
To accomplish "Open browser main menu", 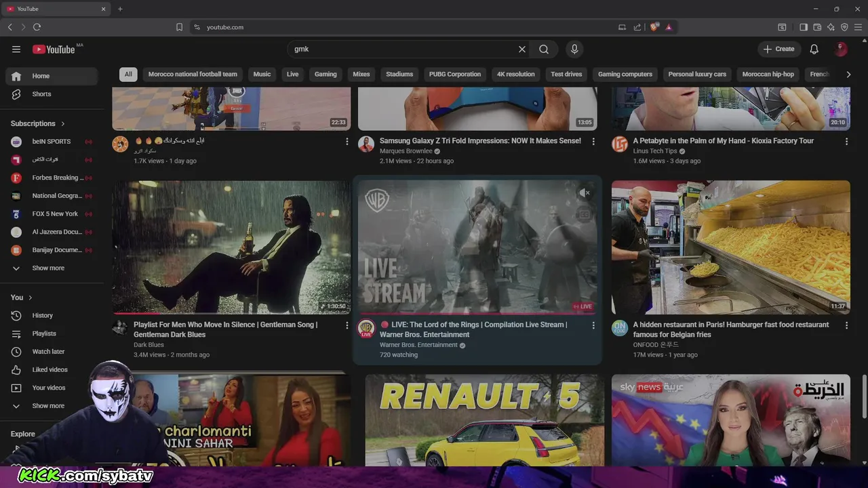I will pyautogui.click(x=858, y=27).
